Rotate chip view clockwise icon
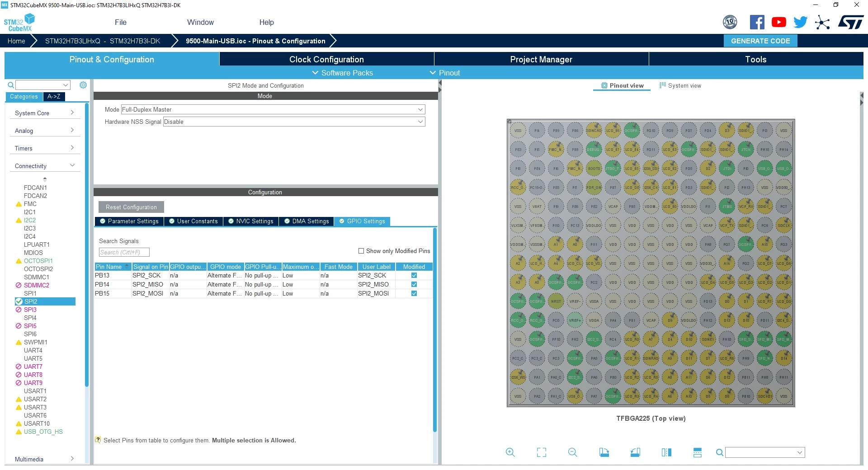The width and height of the screenshot is (868, 470). pyautogui.click(x=604, y=452)
